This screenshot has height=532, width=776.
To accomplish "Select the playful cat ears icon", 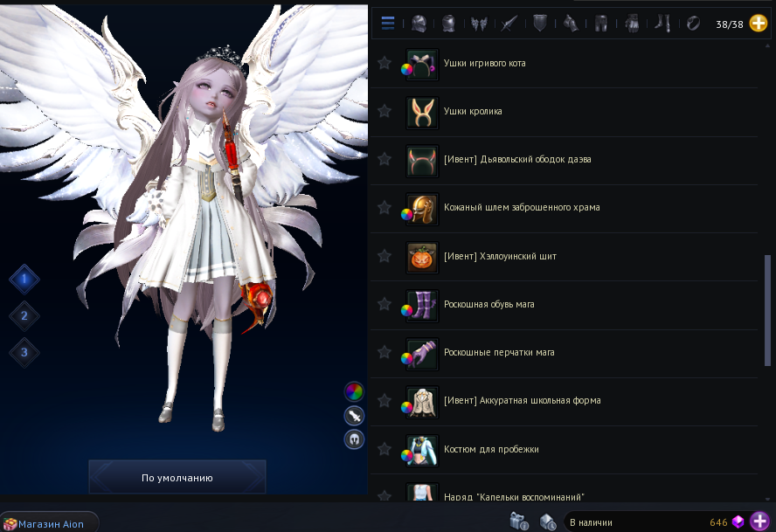I will [422, 65].
